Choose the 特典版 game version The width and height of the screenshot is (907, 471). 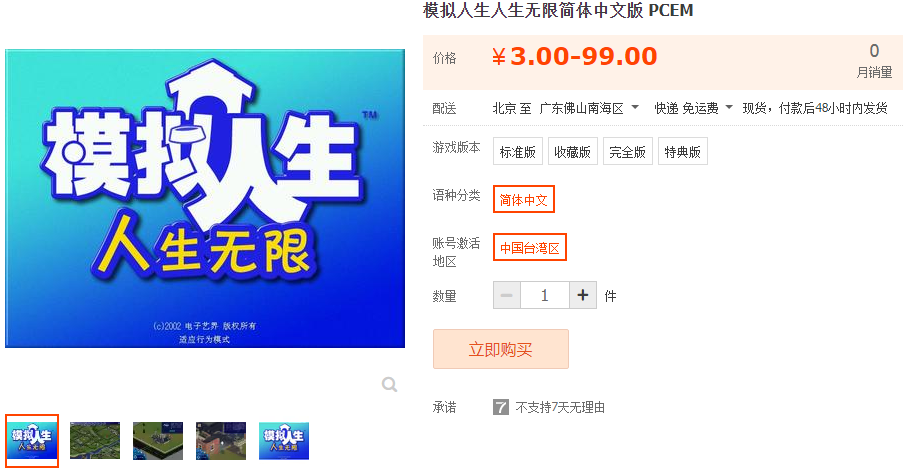(x=683, y=152)
